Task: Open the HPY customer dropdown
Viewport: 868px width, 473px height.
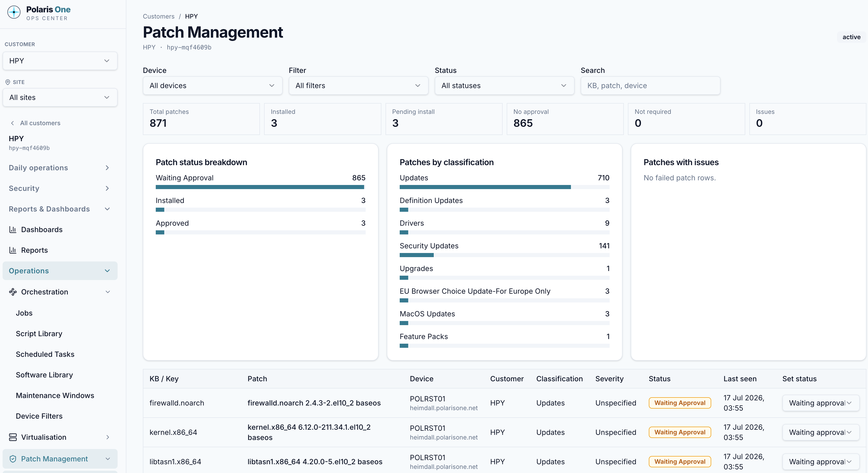Action: click(60, 61)
